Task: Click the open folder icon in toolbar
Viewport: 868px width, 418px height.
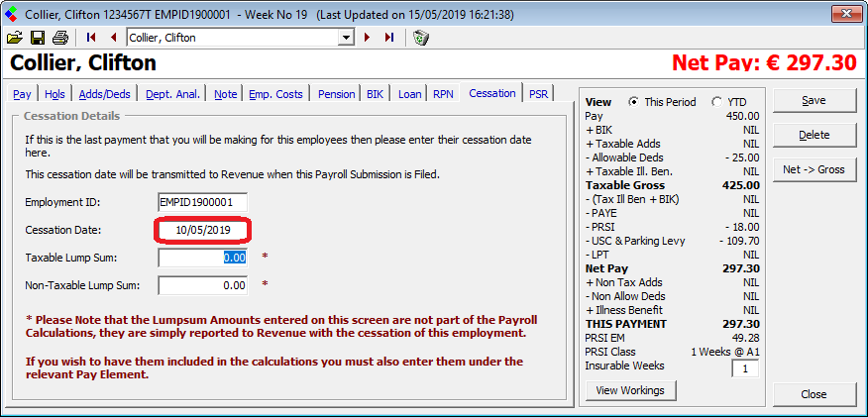Action: tap(14, 38)
